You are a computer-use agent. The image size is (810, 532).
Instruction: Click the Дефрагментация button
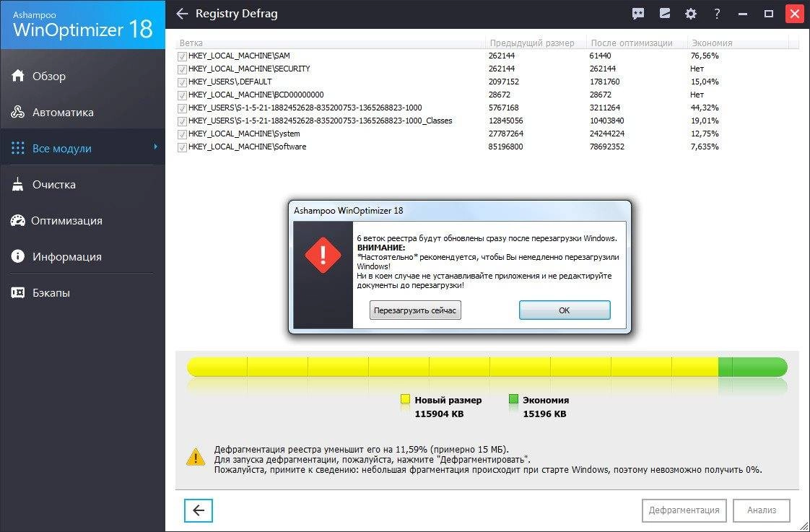(x=684, y=510)
